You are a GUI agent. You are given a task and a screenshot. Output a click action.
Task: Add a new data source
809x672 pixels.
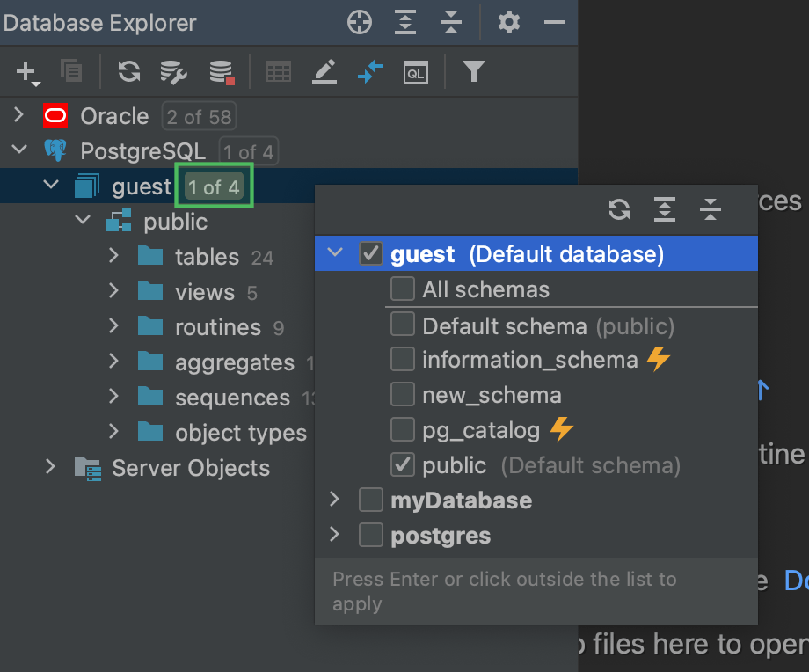[26, 71]
